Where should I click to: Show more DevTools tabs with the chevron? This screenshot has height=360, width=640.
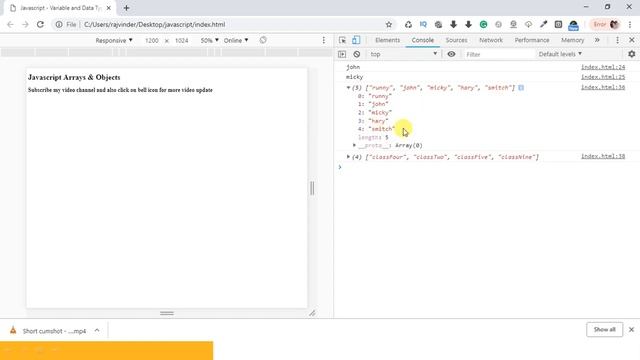(x=597, y=40)
